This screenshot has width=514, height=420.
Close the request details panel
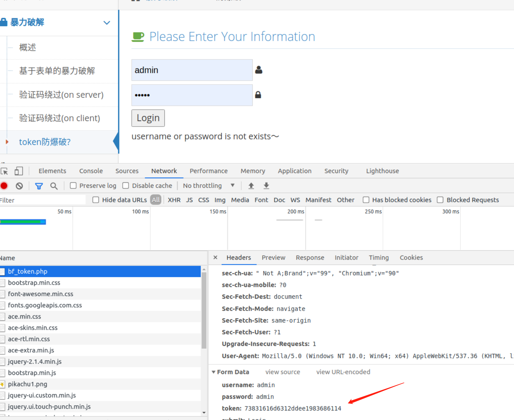click(215, 257)
